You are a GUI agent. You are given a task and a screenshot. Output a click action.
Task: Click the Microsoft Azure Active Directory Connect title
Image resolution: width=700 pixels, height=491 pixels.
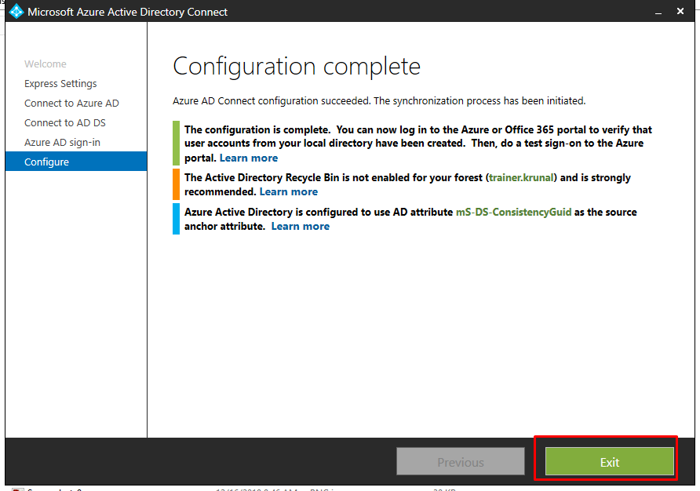pos(127,12)
